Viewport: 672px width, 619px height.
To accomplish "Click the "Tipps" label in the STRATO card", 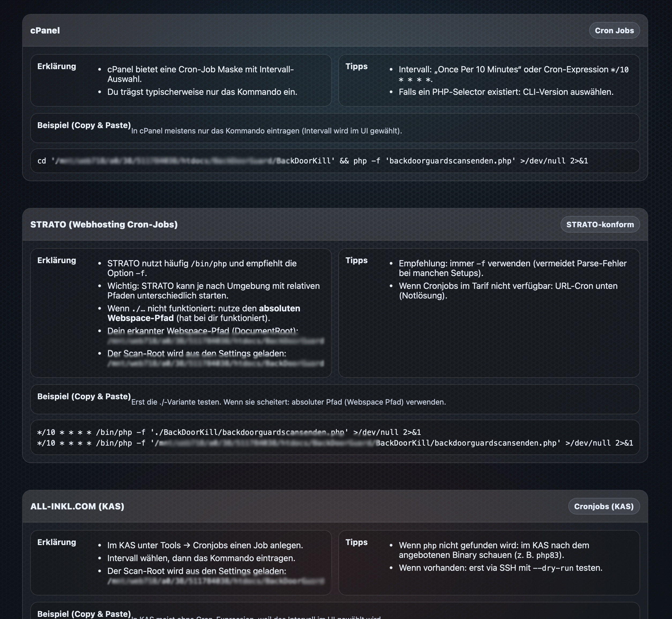I will pos(356,260).
